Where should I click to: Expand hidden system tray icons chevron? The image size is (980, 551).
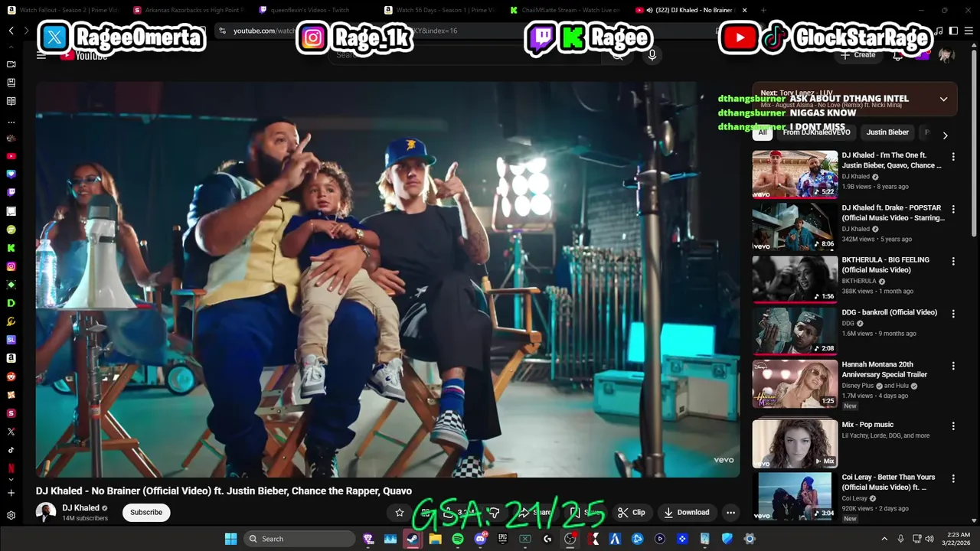tap(884, 539)
